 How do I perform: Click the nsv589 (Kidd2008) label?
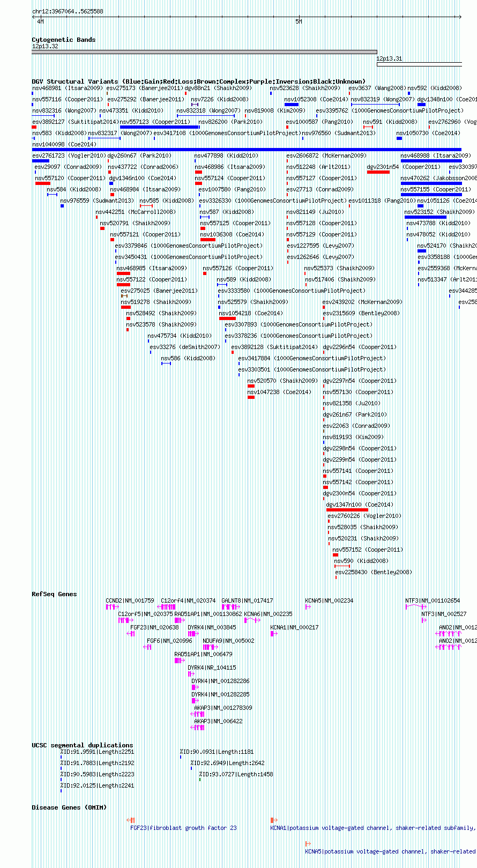coord(244,279)
